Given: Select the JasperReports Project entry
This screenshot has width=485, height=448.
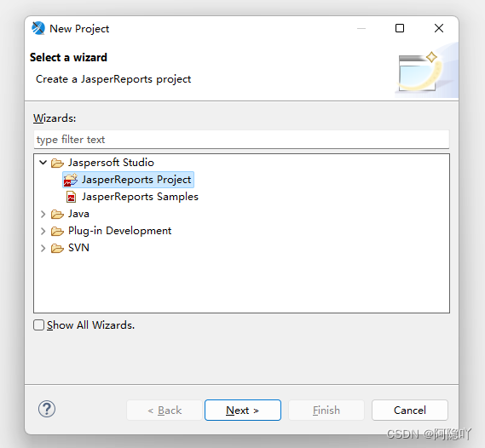Looking at the screenshot, I should pyautogui.click(x=128, y=180).
